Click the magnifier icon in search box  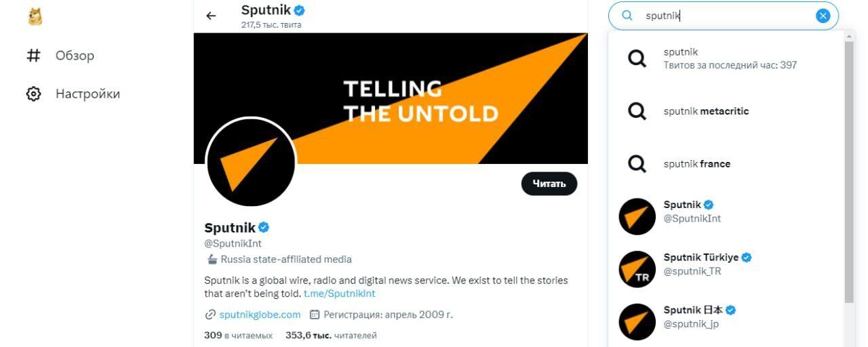(627, 16)
